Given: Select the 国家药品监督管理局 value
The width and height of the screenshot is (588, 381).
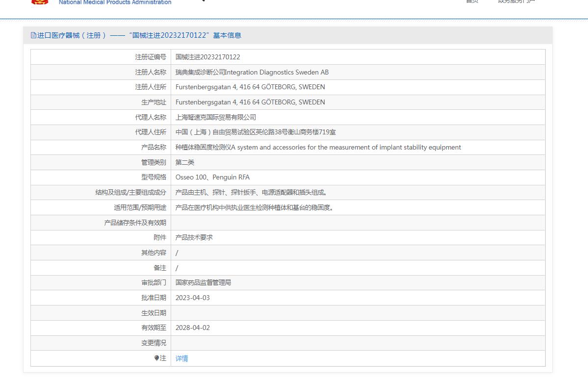Looking at the screenshot, I should (203, 282).
